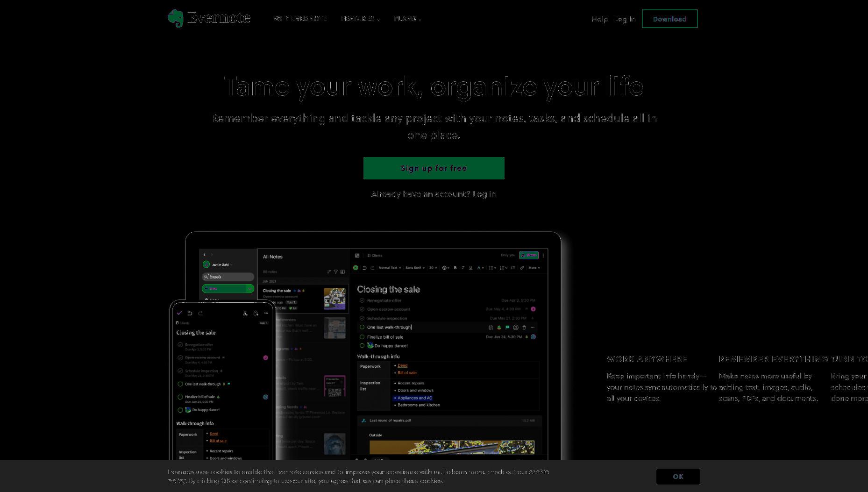868x492 pixels.
Task: Click the purple checkmark on phone mockup
Action: (x=179, y=313)
